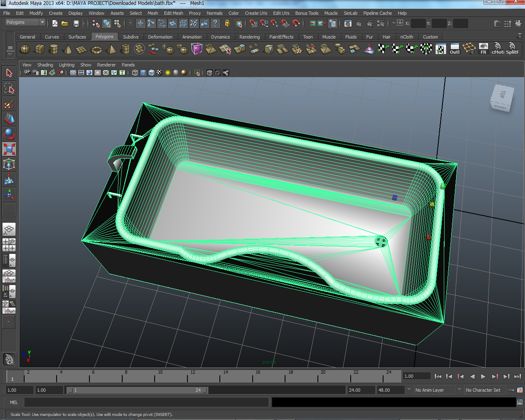Switch to the Rendering shelf tab
The width and height of the screenshot is (525, 420).
249,37
